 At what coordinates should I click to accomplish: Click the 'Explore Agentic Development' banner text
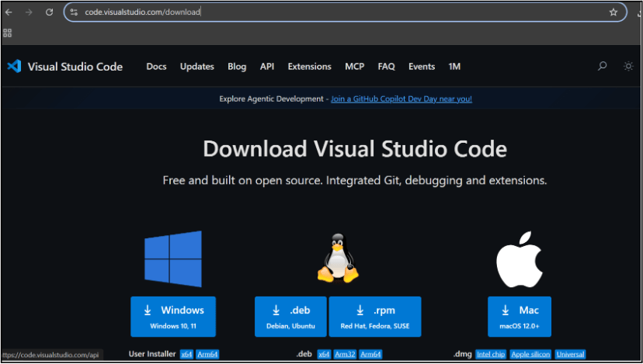[x=271, y=99]
